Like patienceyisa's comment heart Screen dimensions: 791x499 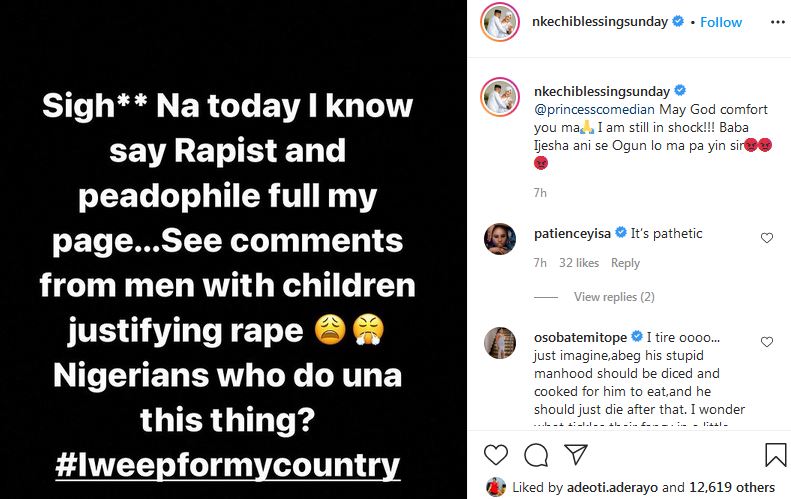(x=767, y=238)
